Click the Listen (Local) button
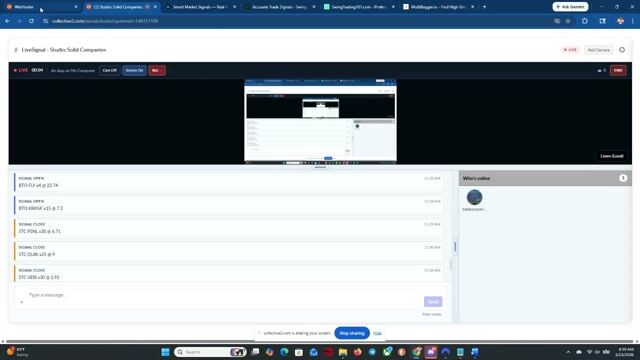The height and width of the screenshot is (360, 640). (611, 156)
